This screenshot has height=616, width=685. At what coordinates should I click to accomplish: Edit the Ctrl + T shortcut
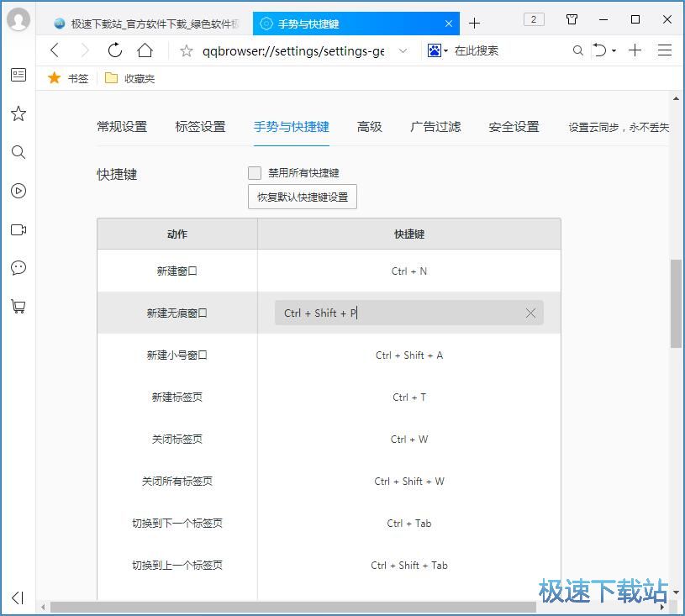coord(409,398)
